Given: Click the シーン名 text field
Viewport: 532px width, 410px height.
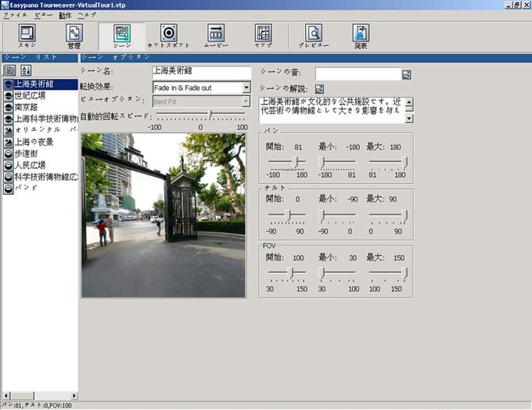Looking at the screenshot, I should click(202, 72).
